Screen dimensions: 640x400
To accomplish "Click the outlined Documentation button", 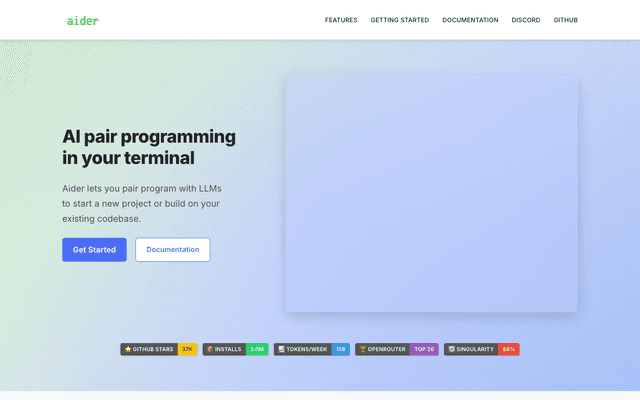I will pyautogui.click(x=173, y=249).
